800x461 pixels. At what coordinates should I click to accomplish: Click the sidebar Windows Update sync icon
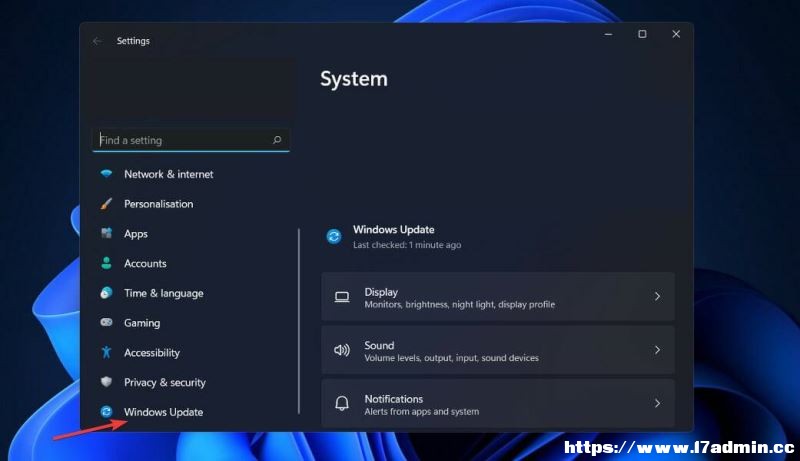[x=106, y=412]
